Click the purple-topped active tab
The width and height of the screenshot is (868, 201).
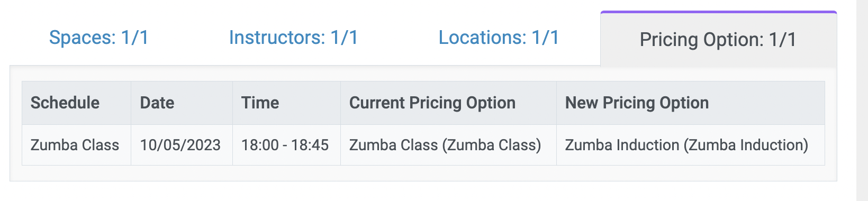pos(718,39)
